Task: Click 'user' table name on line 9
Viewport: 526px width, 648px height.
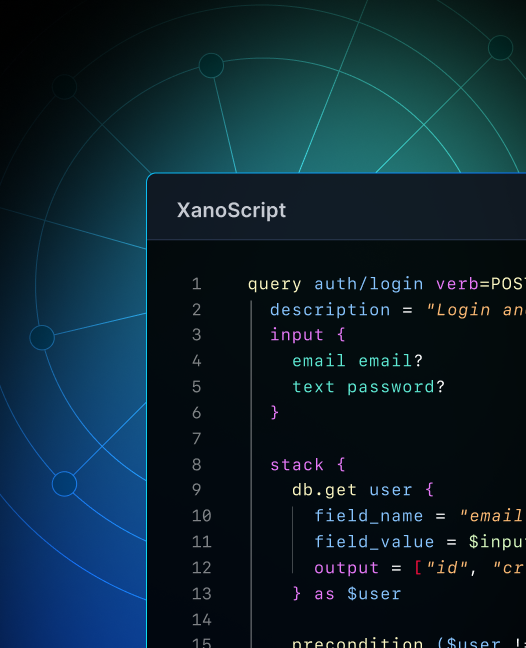Action: [x=390, y=490]
